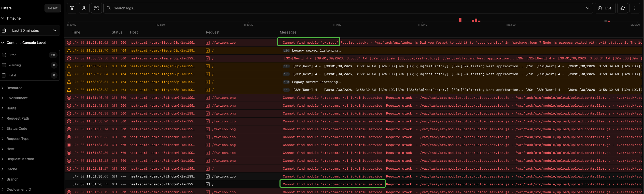Check the Warning console level filter
Image resolution: width=644 pixels, height=194 pixels.
(x=4, y=65)
